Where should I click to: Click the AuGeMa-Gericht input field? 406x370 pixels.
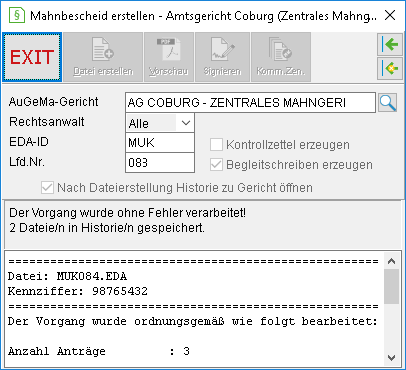[250, 103]
